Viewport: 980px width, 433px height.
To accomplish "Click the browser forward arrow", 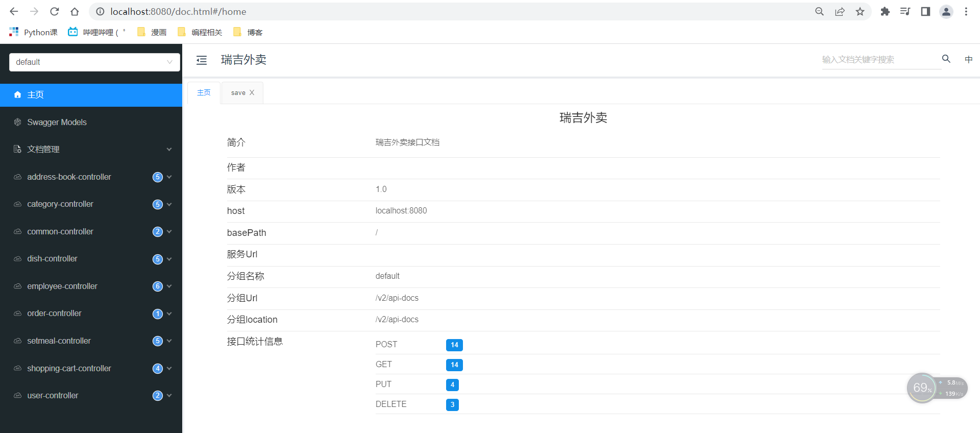I will point(34,11).
